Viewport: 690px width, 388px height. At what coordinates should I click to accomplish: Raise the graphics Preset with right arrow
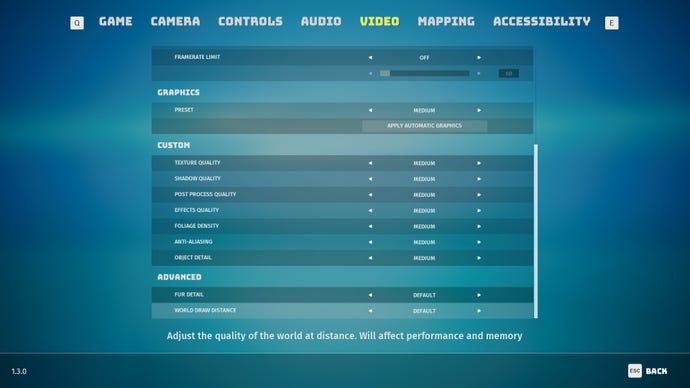coord(479,110)
